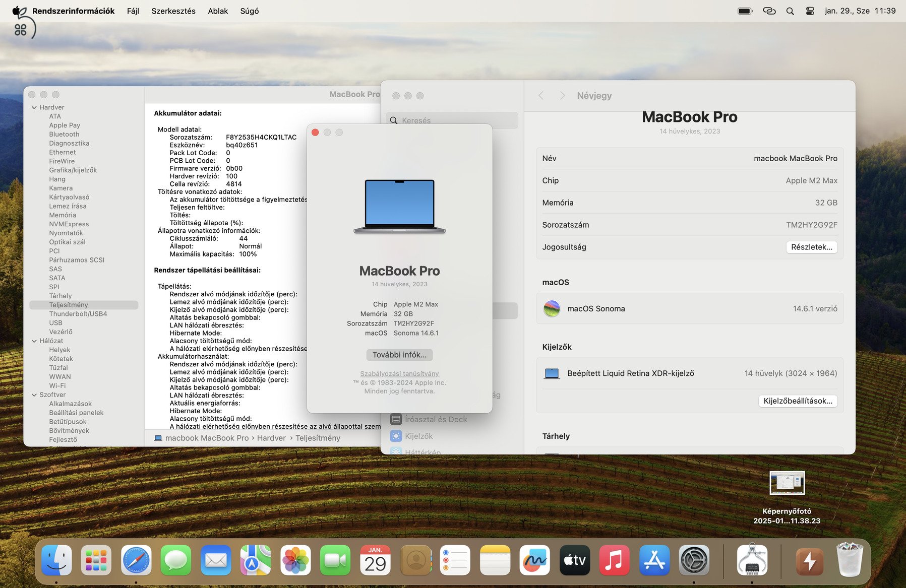The width and height of the screenshot is (906, 588).
Task: Open Képernyőfotó thumbnail on desktop
Action: pyautogui.click(x=787, y=483)
